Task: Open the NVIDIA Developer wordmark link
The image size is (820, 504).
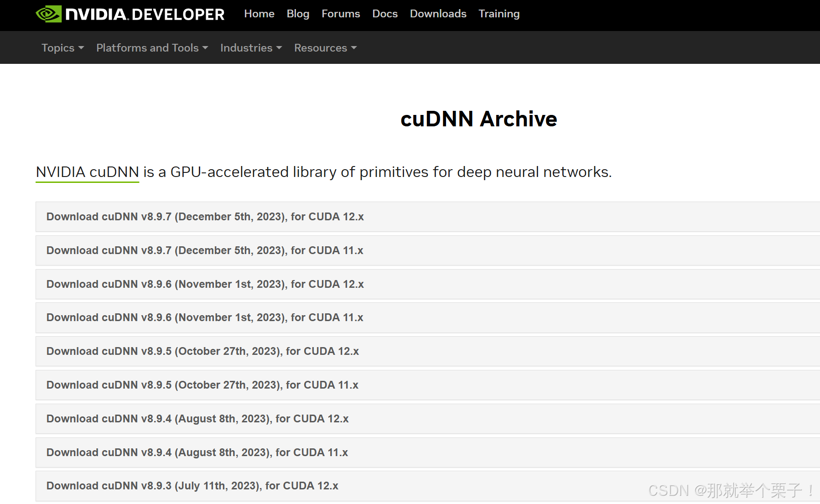Action: pyautogui.click(x=145, y=15)
